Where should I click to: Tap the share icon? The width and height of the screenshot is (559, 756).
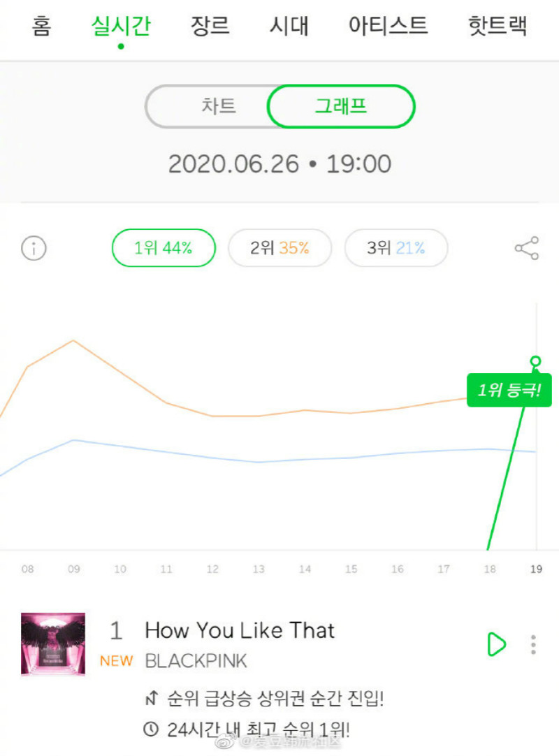pos(526,248)
